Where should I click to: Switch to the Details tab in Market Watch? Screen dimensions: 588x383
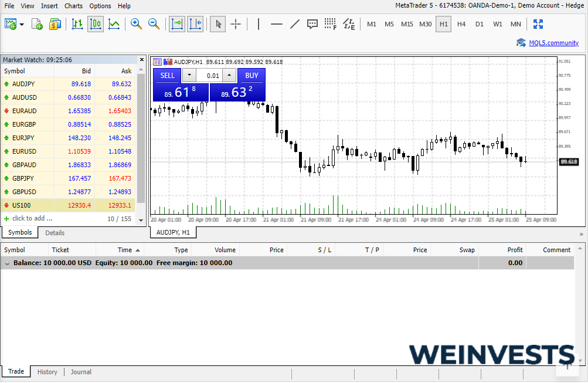point(55,233)
